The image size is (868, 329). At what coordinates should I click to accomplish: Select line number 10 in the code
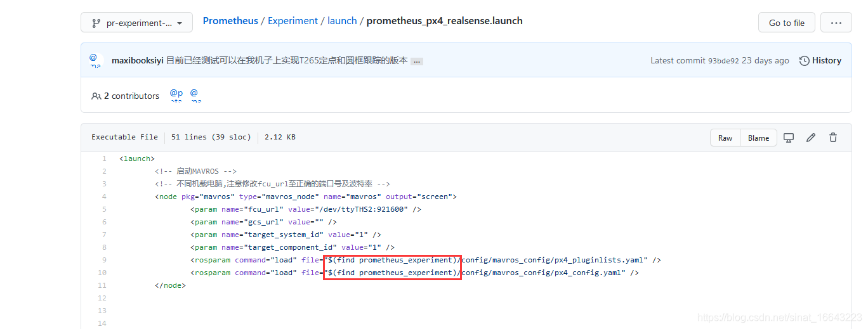pos(103,273)
